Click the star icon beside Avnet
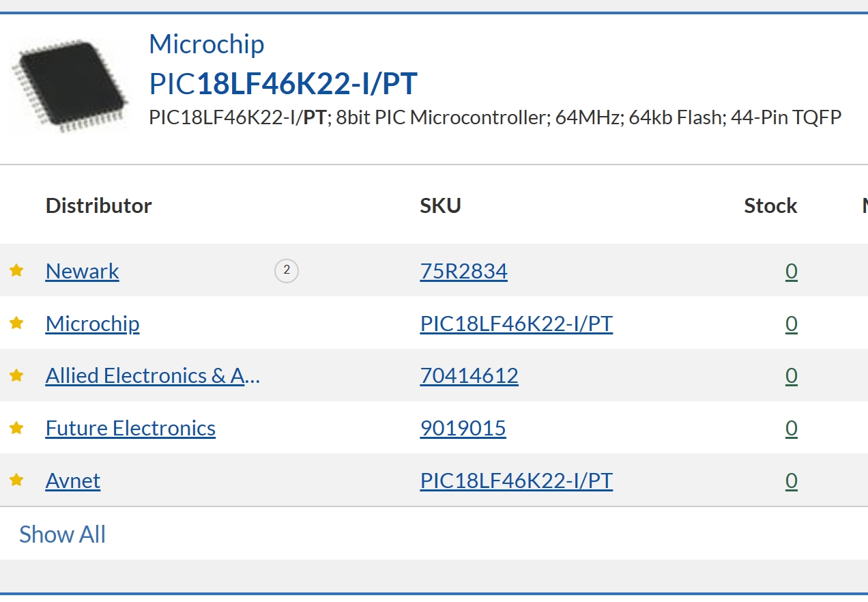The height and width of the screenshot is (602, 868). click(x=16, y=481)
